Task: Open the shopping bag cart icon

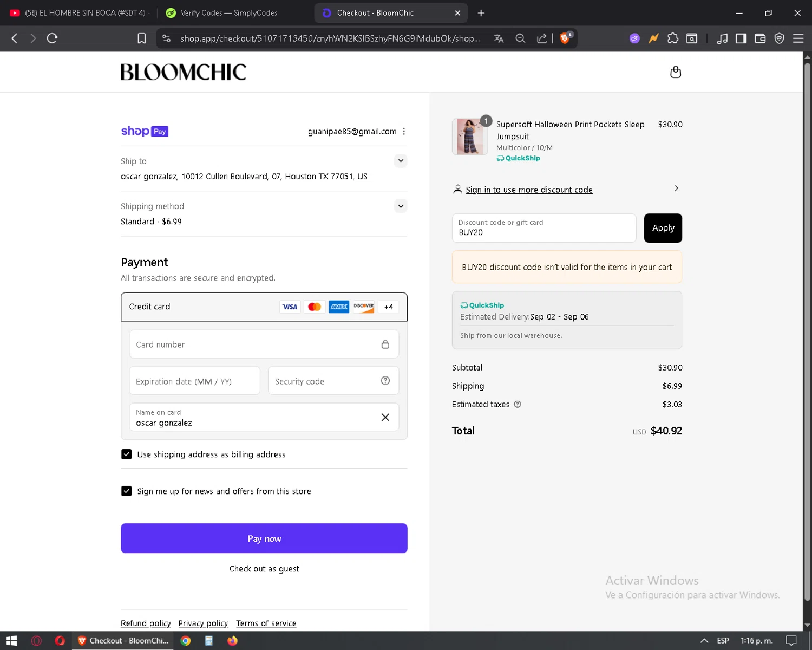Action: point(675,72)
